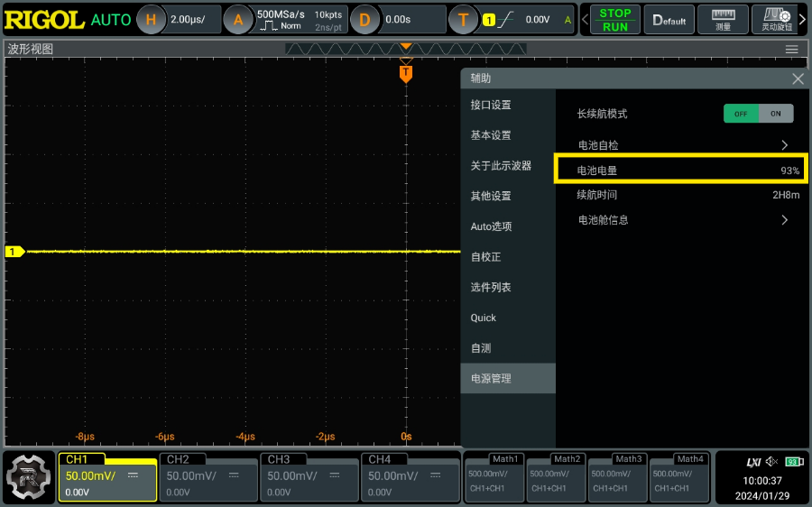Image resolution: width=812 pixels, height=507 pixels.
Task: Click the Horizontal timebase H icon
Action: (x=152, y=19)
